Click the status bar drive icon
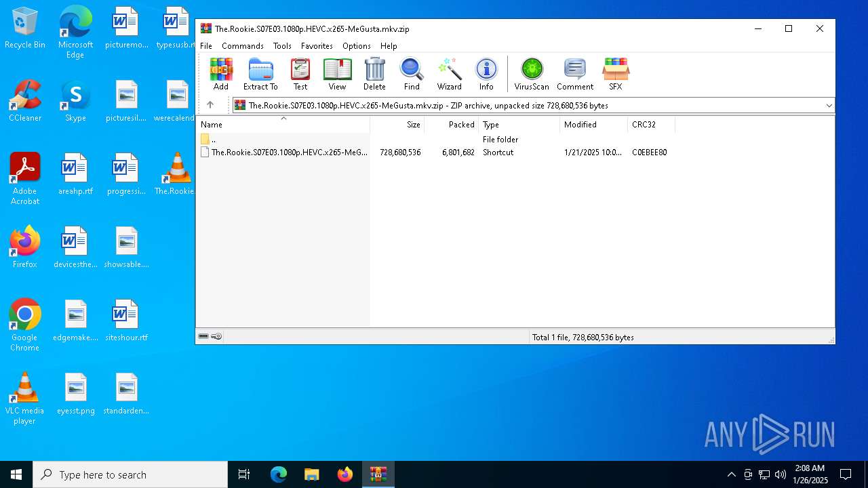868x488 pixels. coord(203,337)
